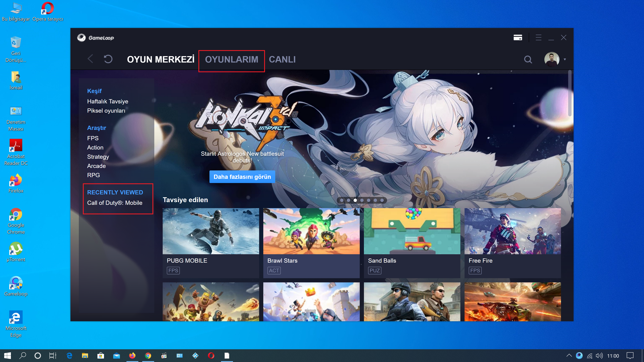The image size is (644, 362).
Task: Refresh the GameLoop page
Action: (x=108, y=59)
